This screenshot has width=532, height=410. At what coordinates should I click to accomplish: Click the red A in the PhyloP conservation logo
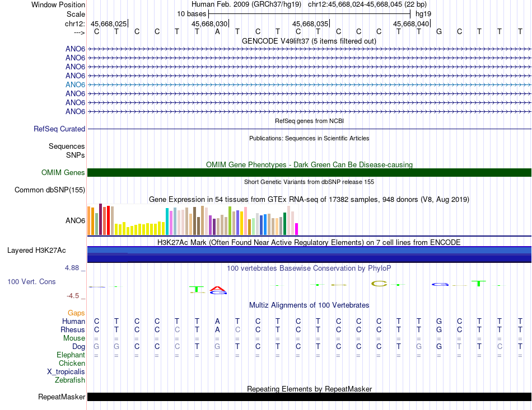tap(217, 289)
